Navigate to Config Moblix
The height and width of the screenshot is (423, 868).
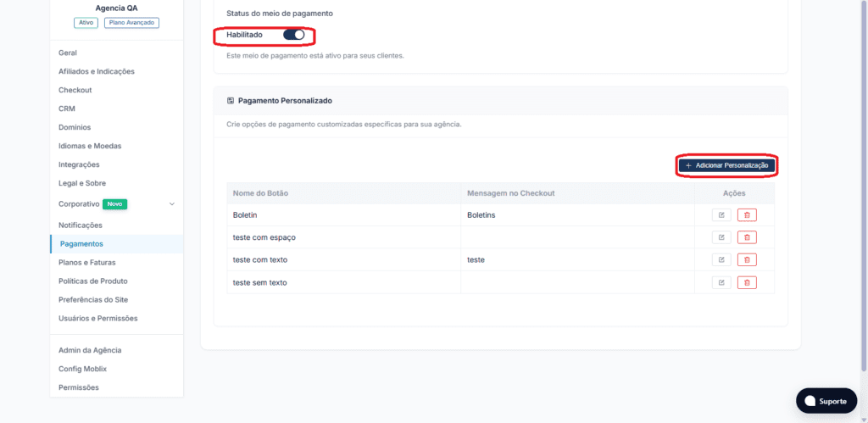tap(82, 369)
